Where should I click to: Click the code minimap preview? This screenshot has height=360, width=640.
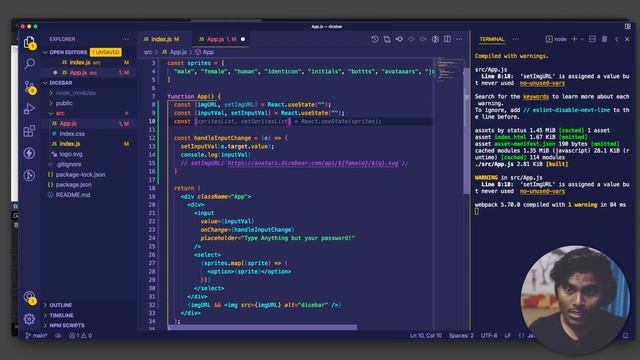448,70
